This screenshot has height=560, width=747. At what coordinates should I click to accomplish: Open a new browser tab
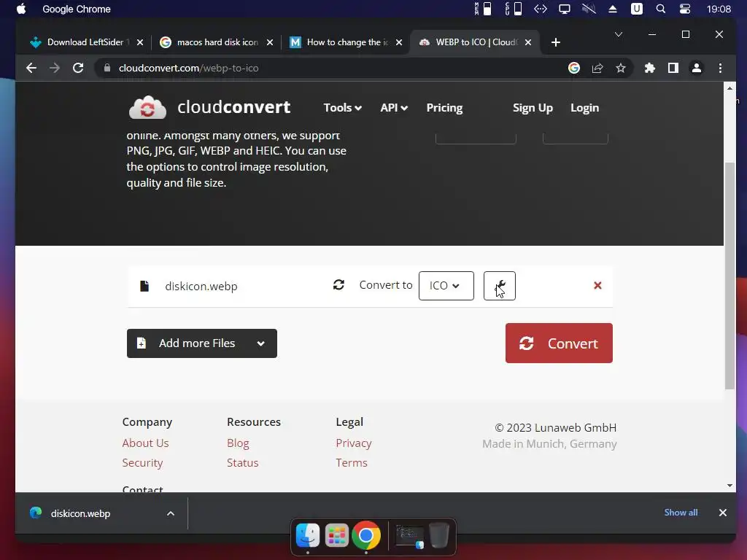pyautogui.click(x=555, y=42)
